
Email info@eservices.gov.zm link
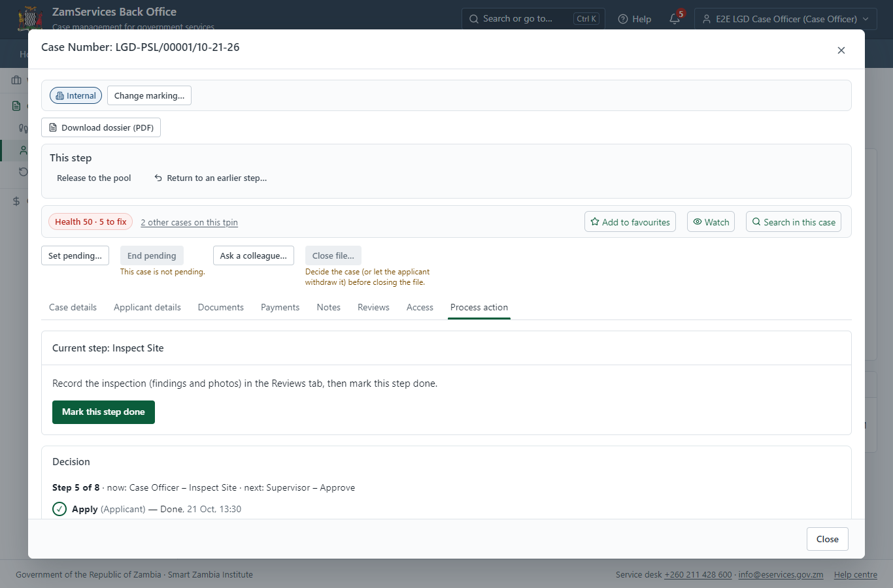[781, 575]
